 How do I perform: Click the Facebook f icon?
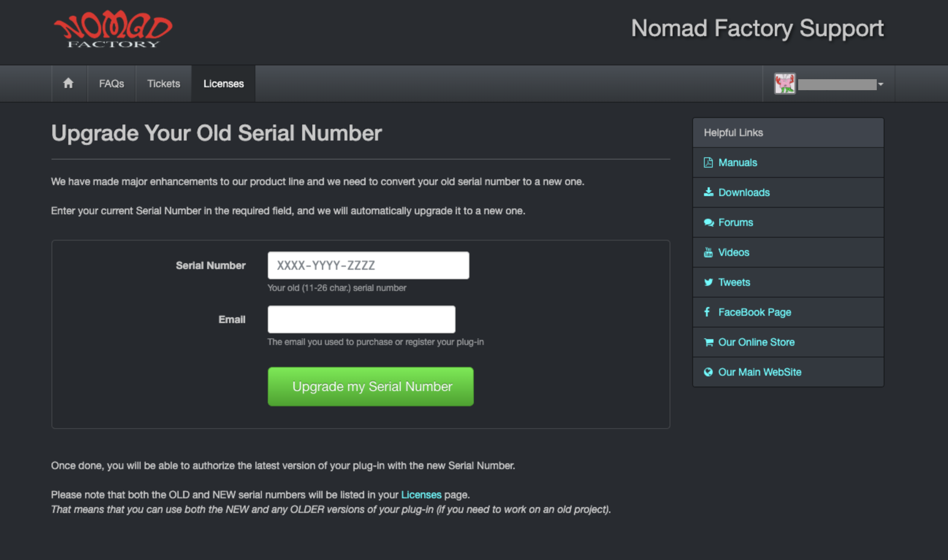(x=707, y=312)
